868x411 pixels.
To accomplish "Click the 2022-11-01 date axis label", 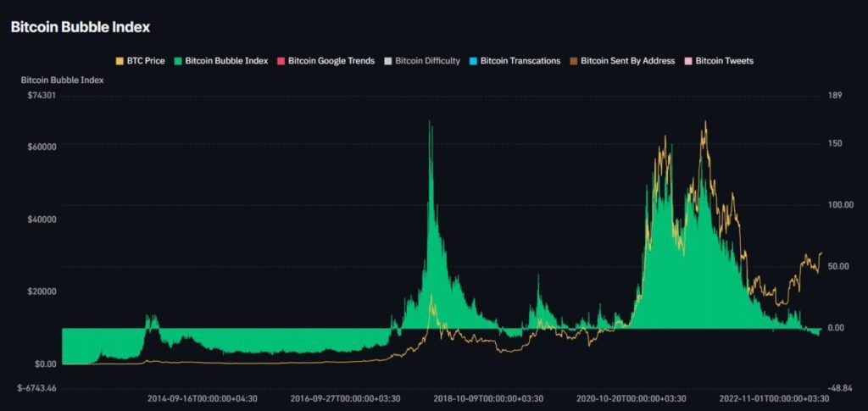I will coord(774,398).
